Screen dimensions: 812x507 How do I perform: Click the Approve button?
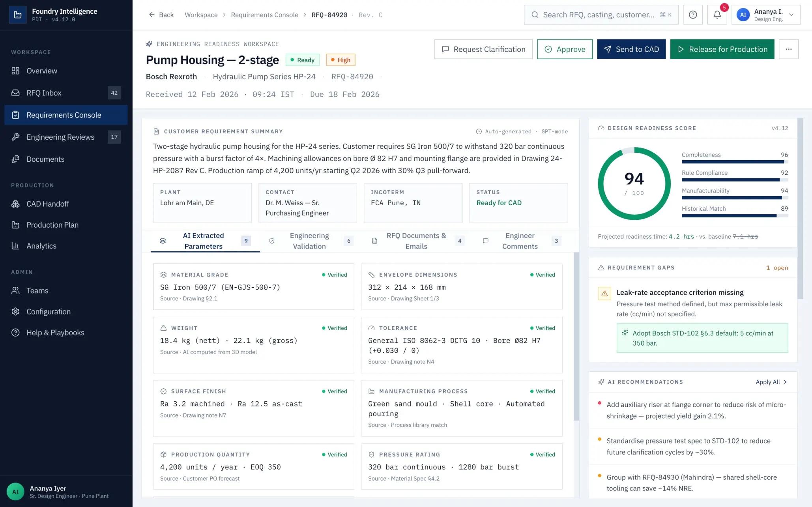point(565,49)
